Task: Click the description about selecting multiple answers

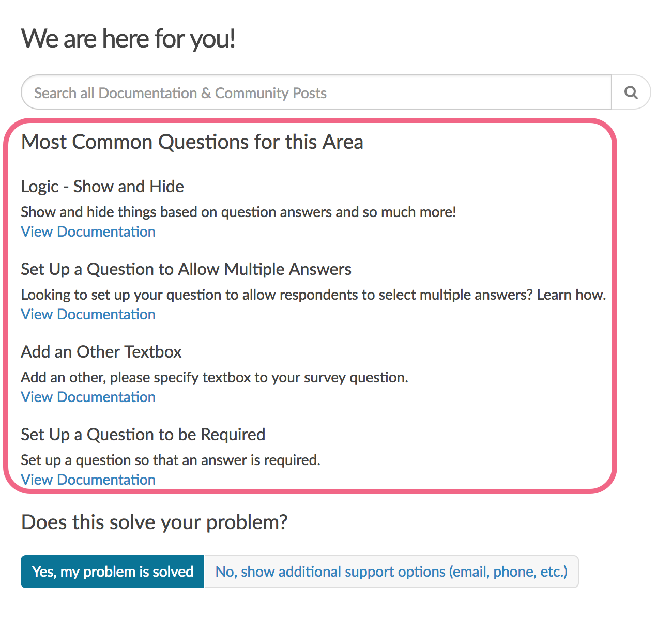Action: click(x=313, y=295)
